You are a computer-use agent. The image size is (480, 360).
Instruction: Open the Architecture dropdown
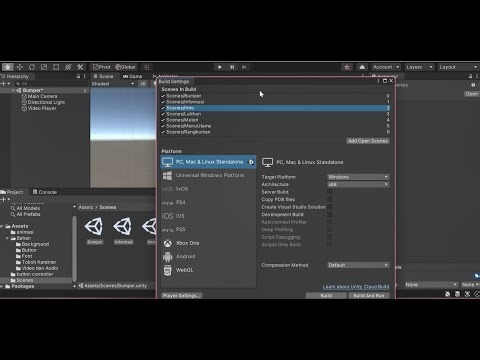358,184
